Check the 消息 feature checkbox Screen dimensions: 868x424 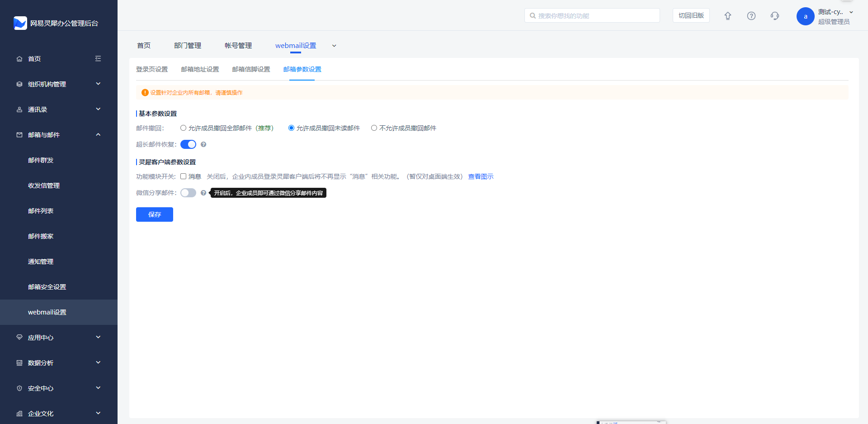click(x=183, y=176)
